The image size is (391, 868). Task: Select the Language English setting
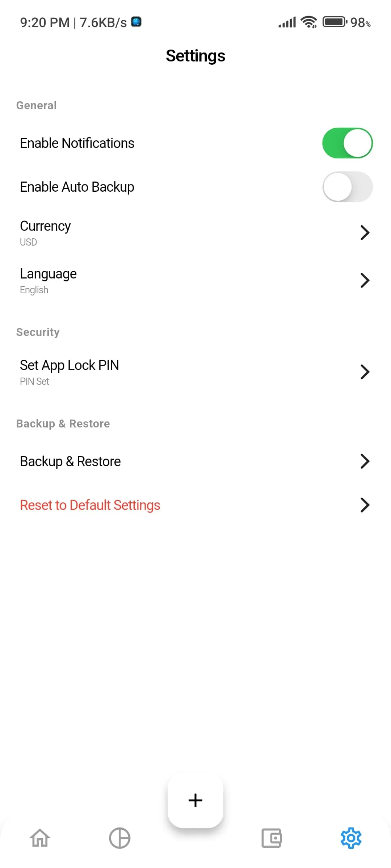(x=49, y=280)
